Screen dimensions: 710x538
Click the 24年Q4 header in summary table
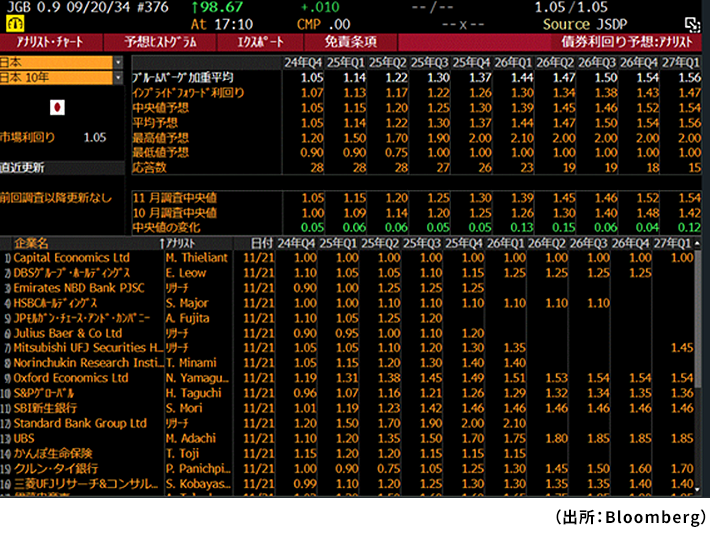coord(303,62)
